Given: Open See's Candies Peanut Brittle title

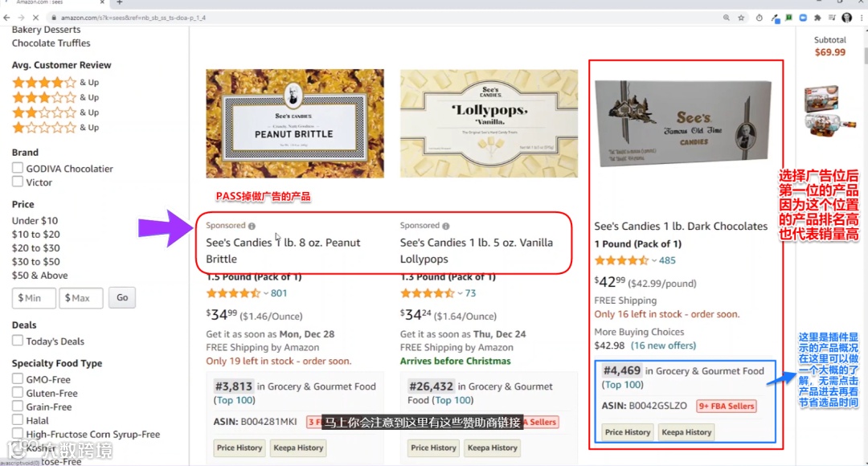Looking at the screenshot, I should (283, 251).
